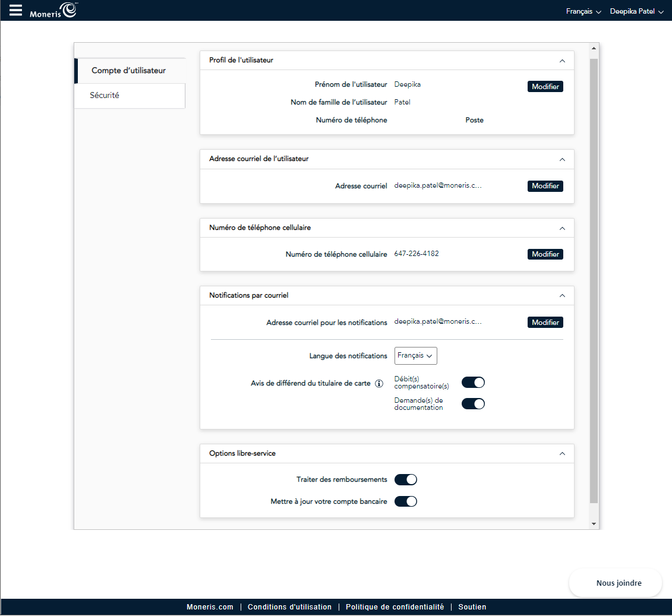672x616 pixels.
Task: Disable Traiter des remboursements option
Action: pyautogui.click(x=406, y=479)
